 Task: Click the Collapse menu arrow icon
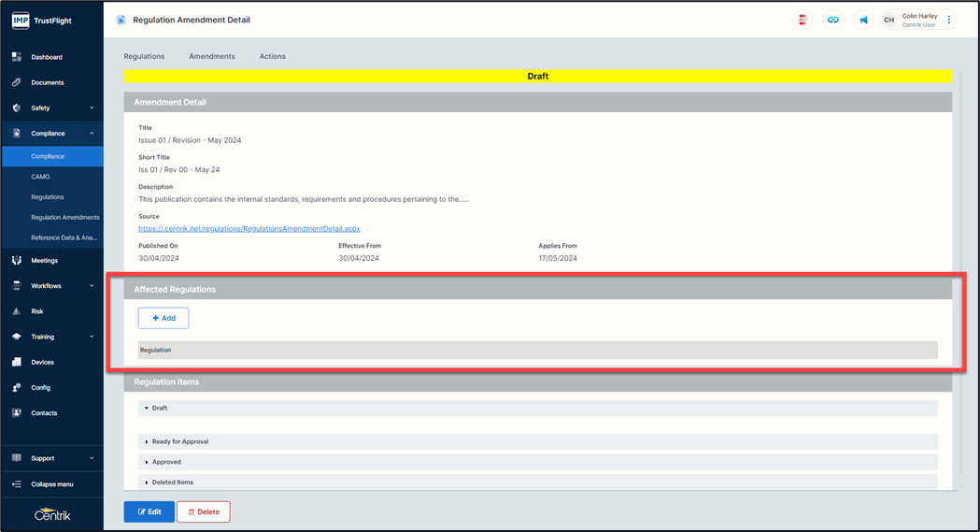[x=17, y=484]
